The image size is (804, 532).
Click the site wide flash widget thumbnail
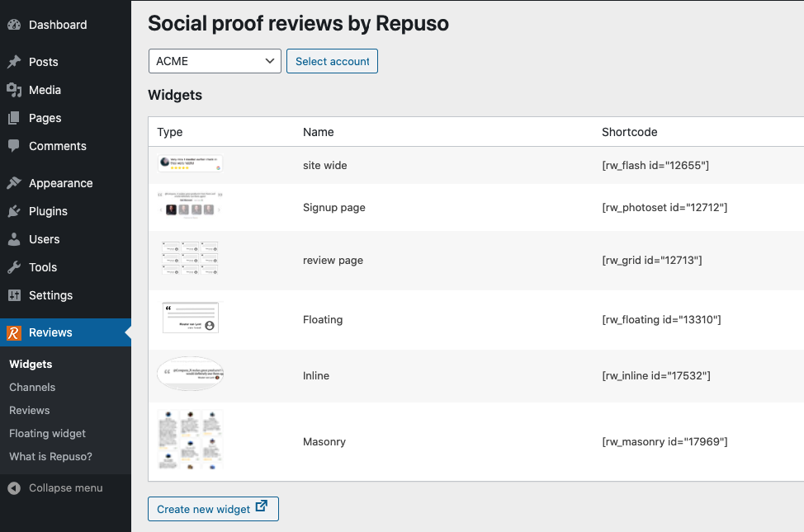(190, 163)
